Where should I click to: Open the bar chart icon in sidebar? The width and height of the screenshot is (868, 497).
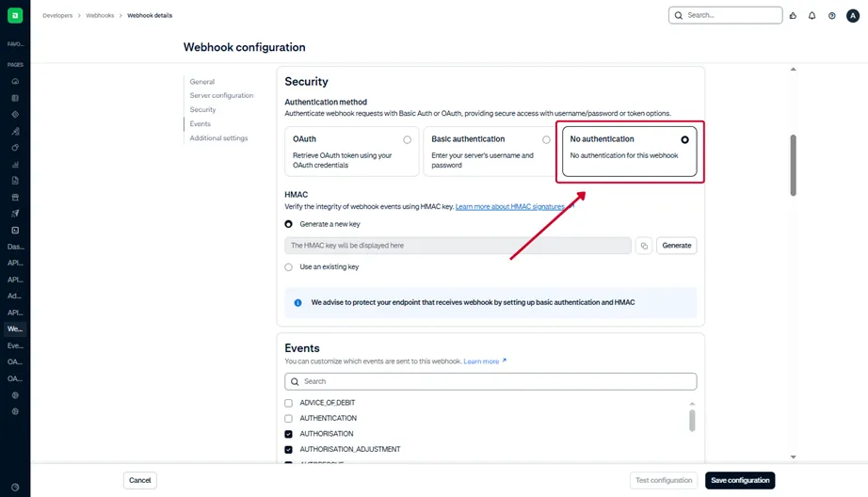[15, 165]
